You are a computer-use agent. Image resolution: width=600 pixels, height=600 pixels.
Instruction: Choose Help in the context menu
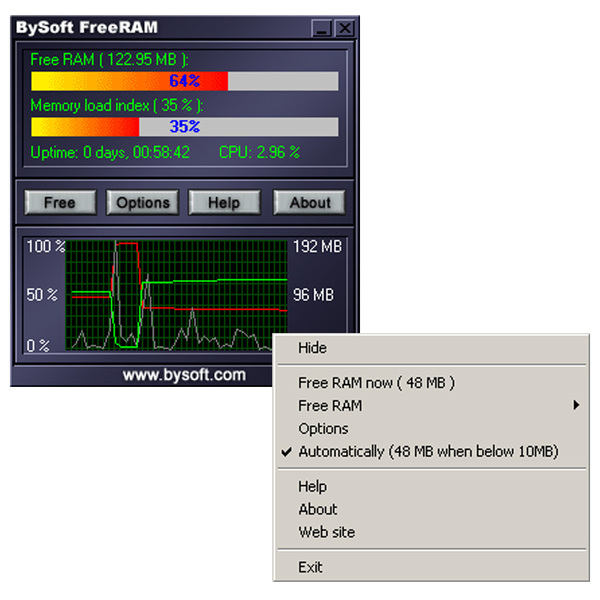click(431, 486)
